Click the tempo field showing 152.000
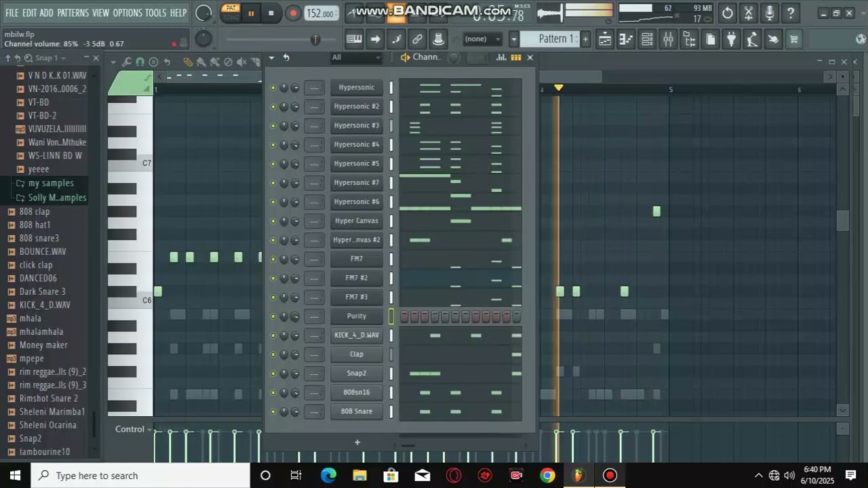868x488 pixels. coord(321,13)
